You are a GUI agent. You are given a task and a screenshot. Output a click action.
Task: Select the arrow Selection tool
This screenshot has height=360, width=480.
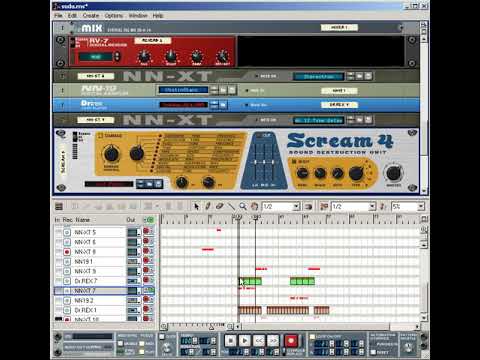coord(197,207)
